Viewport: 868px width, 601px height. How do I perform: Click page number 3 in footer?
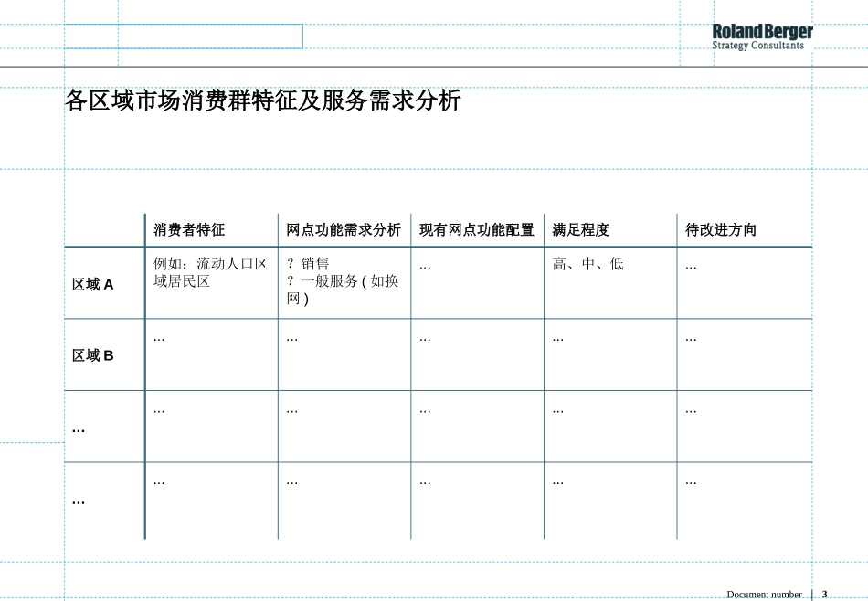point(824,595)
